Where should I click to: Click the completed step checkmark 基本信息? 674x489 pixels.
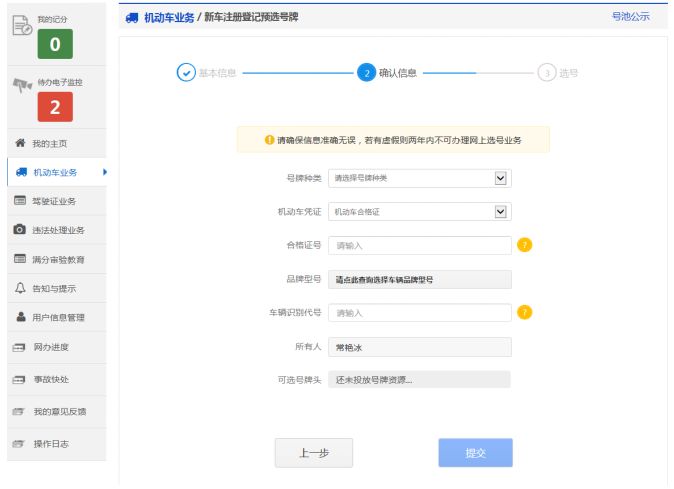(186, 73)
